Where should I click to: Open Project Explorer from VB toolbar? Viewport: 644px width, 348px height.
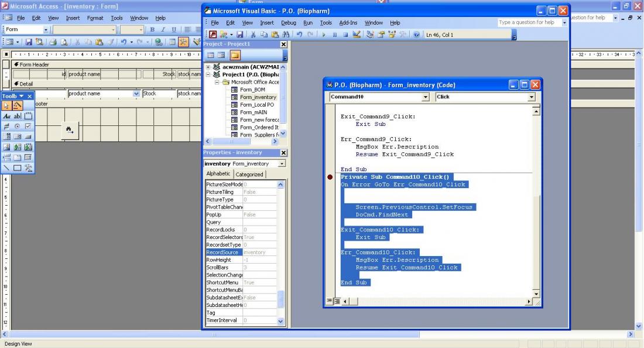[370, 35]
